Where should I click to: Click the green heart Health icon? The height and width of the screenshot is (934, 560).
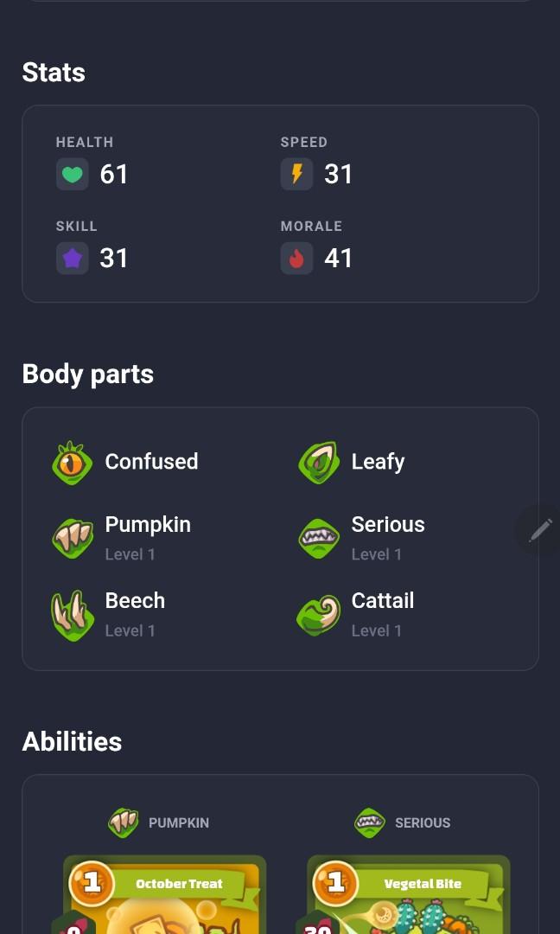click(73, 175)
